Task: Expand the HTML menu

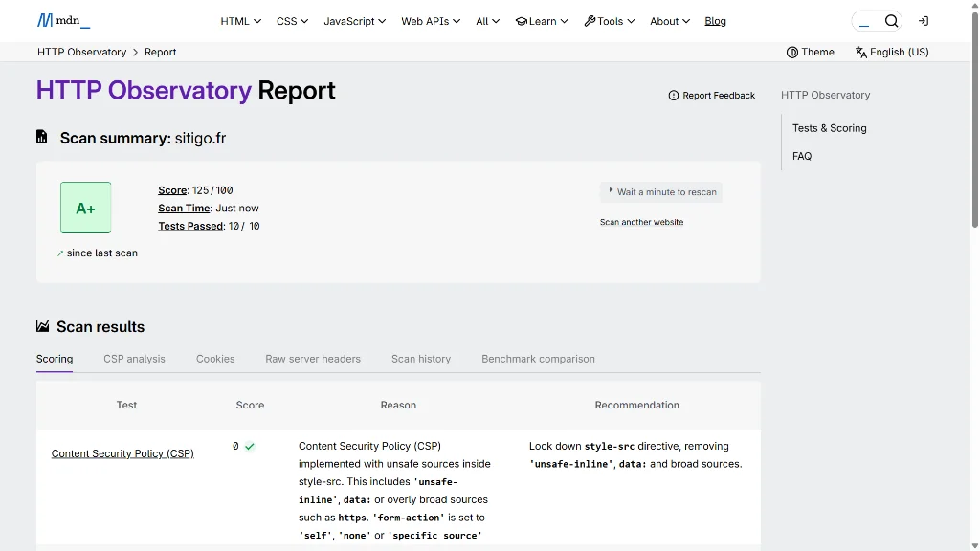Action: (x=240, y=21)
